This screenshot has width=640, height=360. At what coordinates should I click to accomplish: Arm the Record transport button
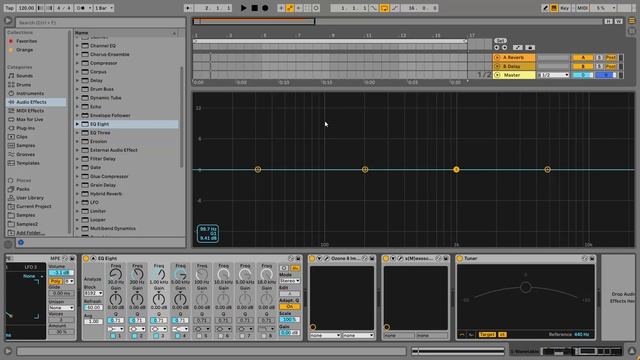(x=265, y=8)
